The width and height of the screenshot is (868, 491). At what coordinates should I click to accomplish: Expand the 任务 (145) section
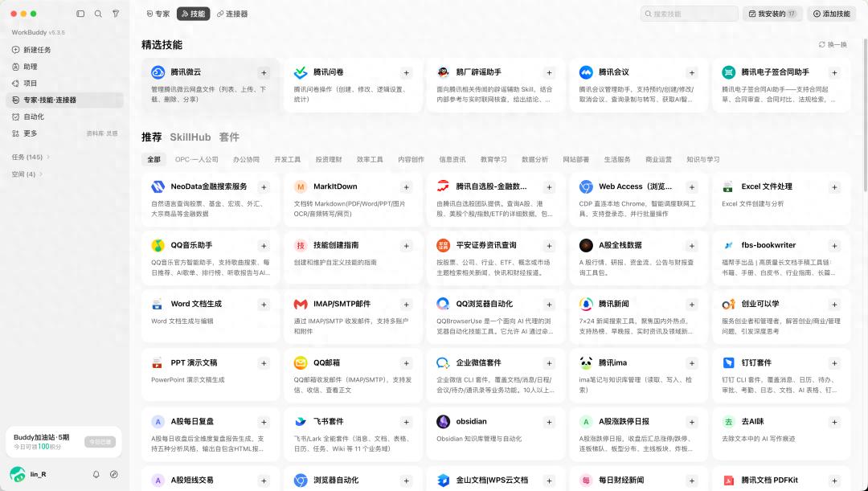tap(31, 158)
